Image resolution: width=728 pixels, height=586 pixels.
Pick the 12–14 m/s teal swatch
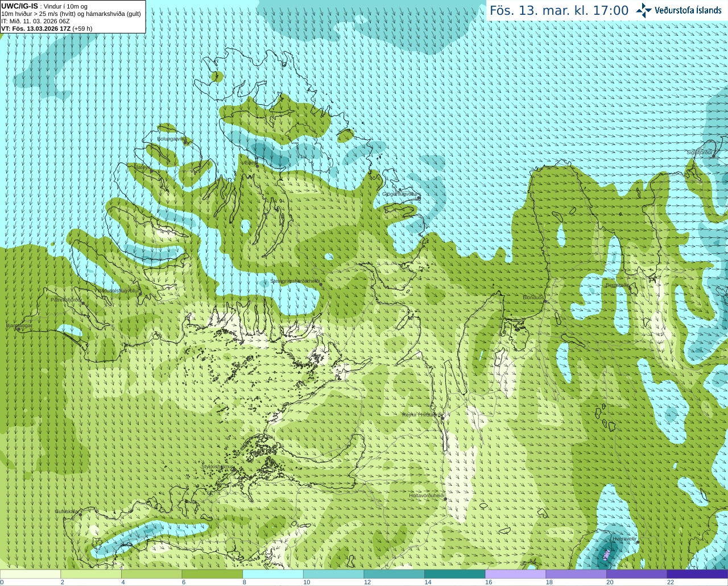pos(394,574)
